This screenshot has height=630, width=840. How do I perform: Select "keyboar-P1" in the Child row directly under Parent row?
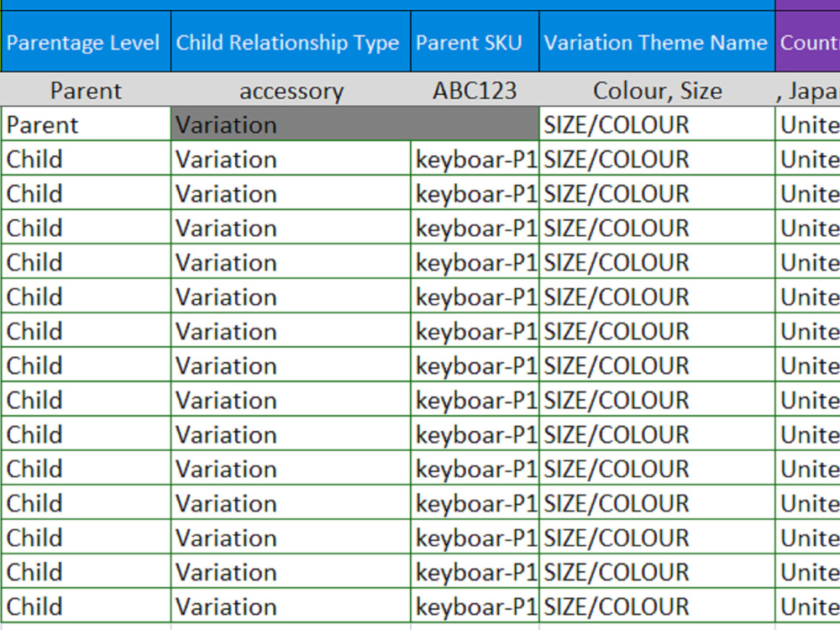[475, 159]
